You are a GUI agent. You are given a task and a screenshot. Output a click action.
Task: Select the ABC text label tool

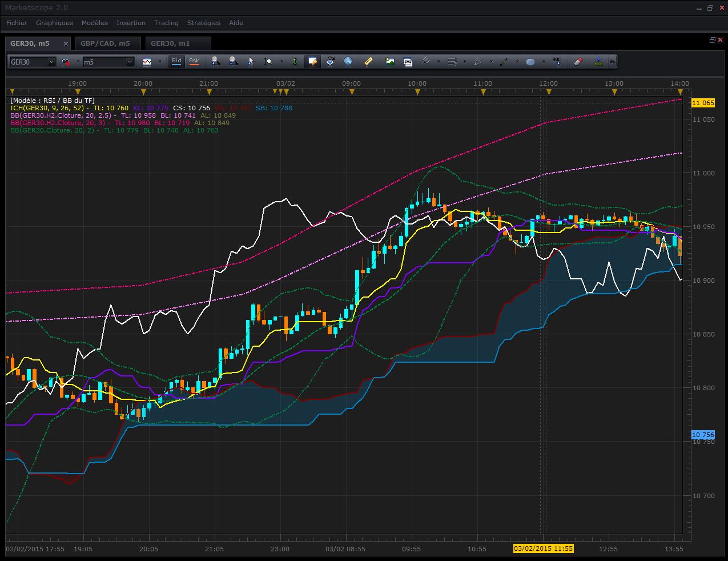coord(557,61)
